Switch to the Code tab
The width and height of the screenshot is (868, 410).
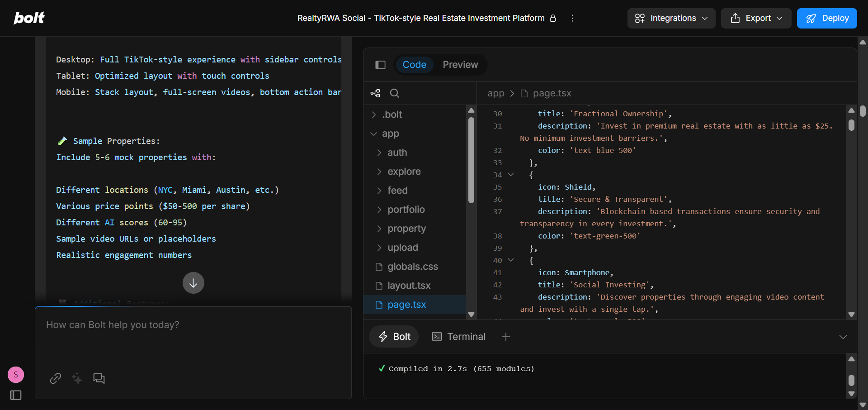click(x=414, y=65)
